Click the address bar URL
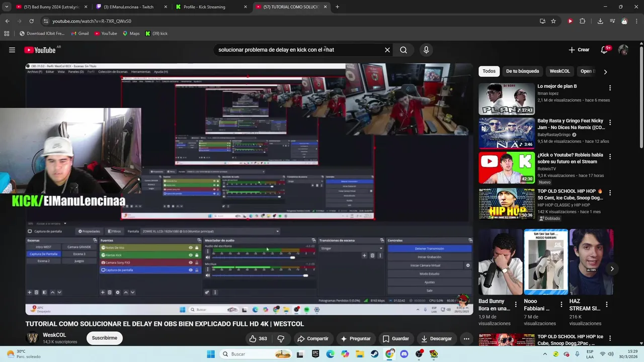644x362 pixels. point(92,21)
